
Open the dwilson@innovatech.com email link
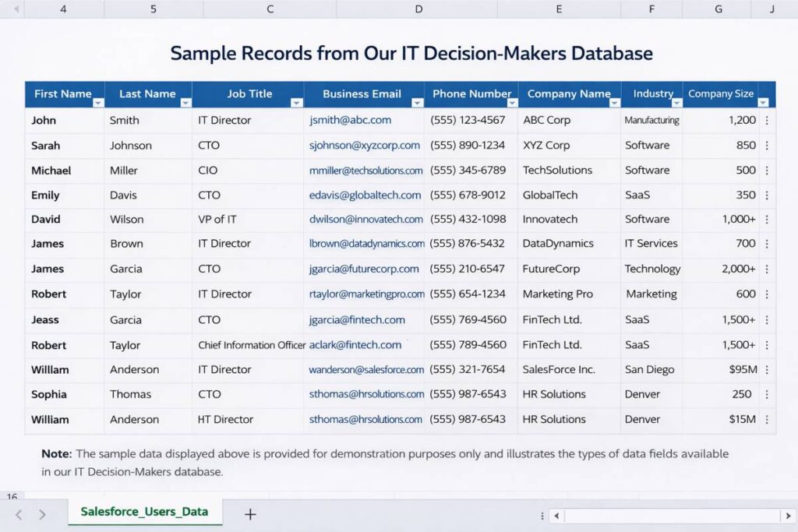click(x=365, y=220)
